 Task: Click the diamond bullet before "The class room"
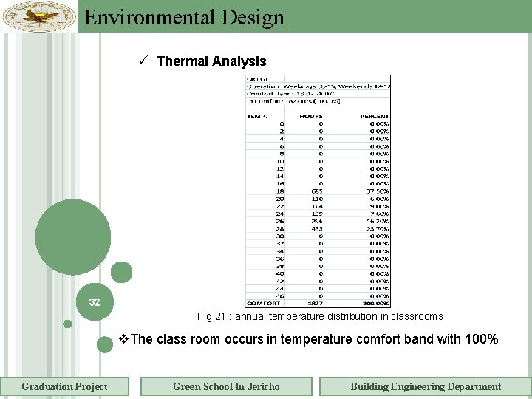click(123, 338)
